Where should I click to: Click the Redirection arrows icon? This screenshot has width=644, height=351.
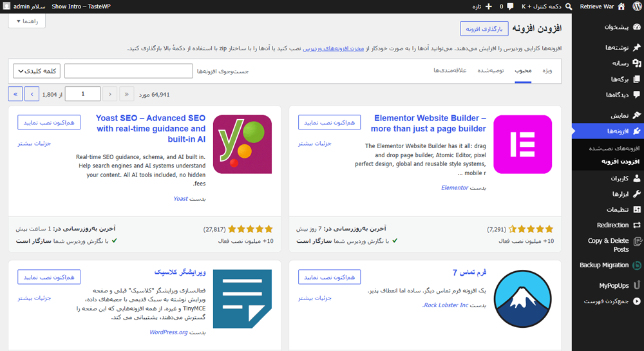point(637,225)
